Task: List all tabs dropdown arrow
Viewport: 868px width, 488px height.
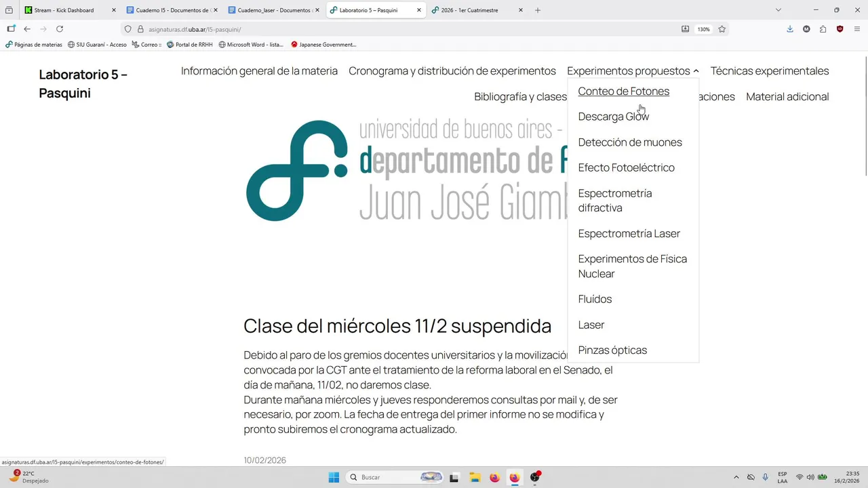Action: tap(778, 10)
